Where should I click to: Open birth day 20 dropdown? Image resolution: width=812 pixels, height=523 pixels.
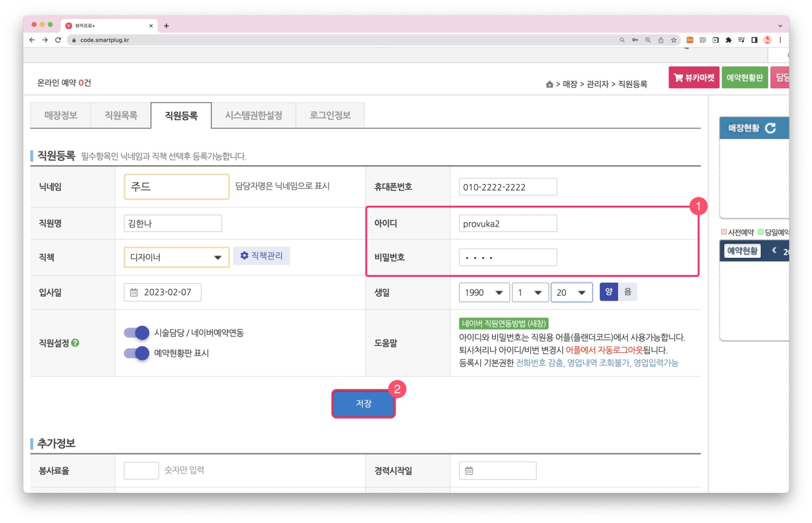tap(571, 293)
